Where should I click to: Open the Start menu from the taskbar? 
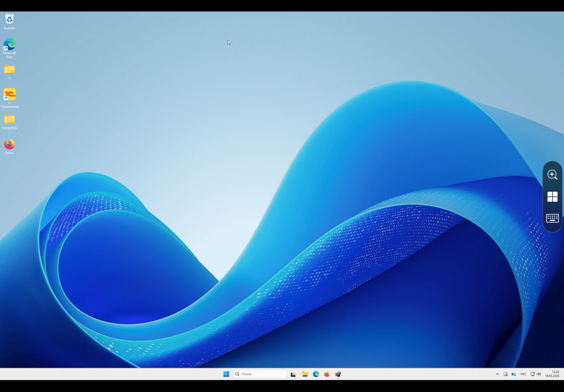pyautogui.click(x=226, y=374)
